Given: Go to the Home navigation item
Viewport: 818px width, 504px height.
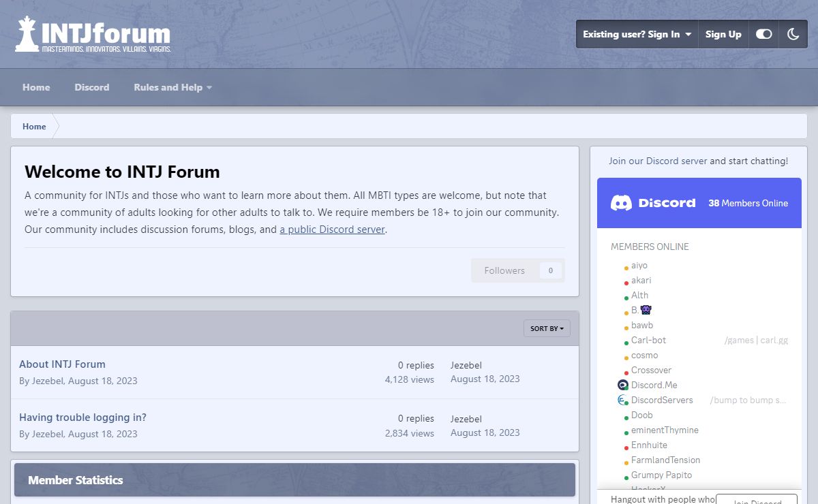Looking at the screenshot, I should pos(36,87).
